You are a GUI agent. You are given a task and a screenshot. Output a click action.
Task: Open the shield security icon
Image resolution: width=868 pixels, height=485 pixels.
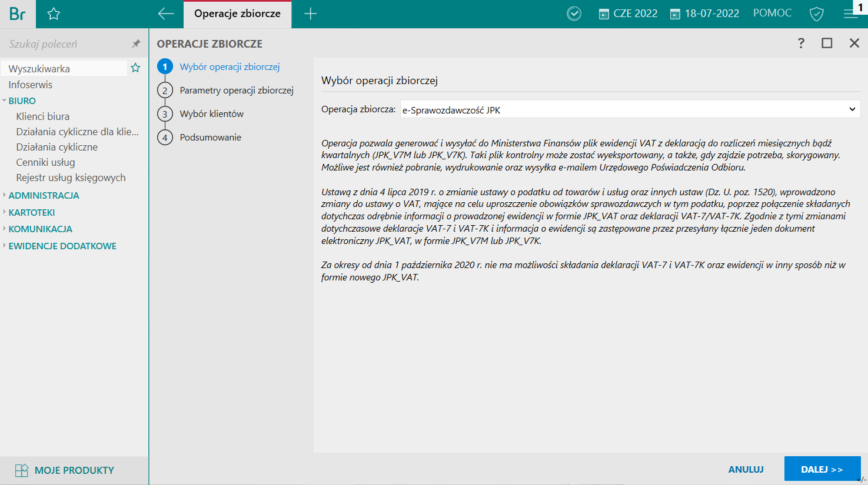[816, 14]
